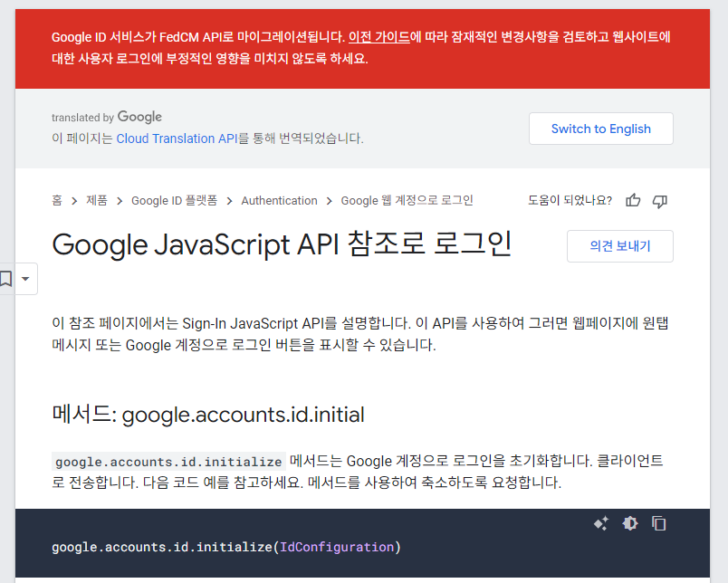This screenshot has height=583, width=728.
Task: Open Authentication breadcrumb
Action: (279, 201)
